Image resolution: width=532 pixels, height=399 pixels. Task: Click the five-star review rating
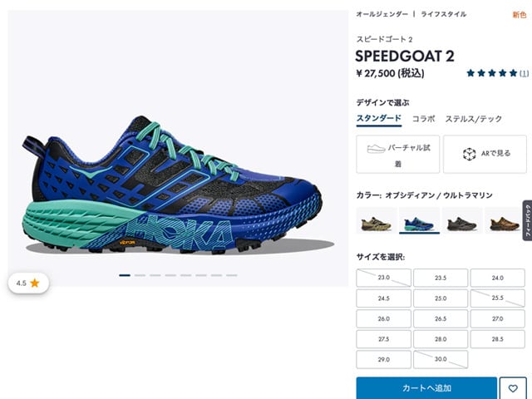(491, 73)
